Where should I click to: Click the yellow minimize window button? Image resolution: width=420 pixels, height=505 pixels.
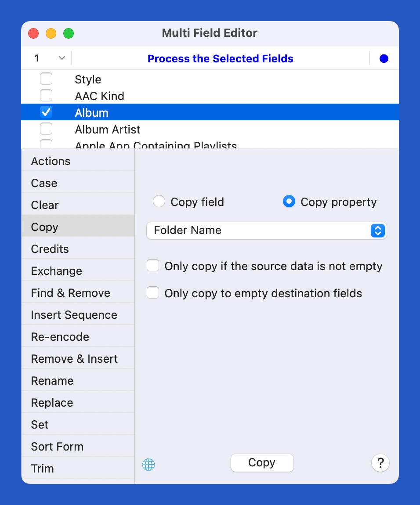[51, 33]
